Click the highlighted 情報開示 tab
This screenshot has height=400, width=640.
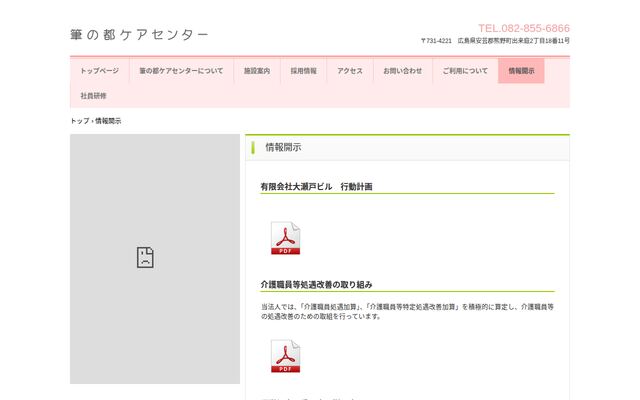click(521, 71)
